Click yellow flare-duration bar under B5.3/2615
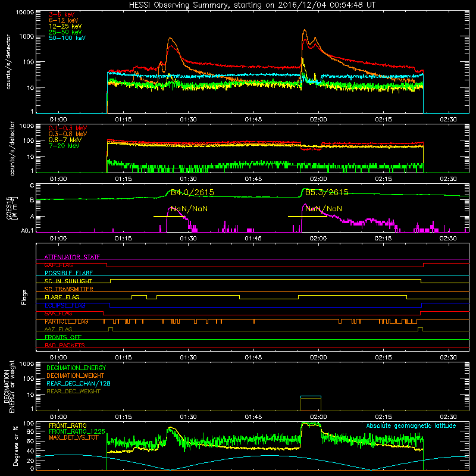 (307, 217)
